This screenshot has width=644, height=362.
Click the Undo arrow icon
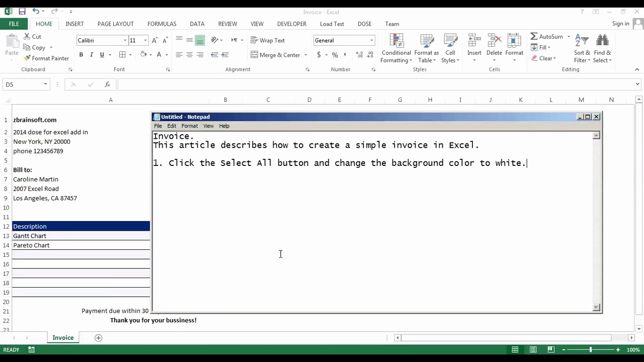pyautogui.click(x=36, y=12)
